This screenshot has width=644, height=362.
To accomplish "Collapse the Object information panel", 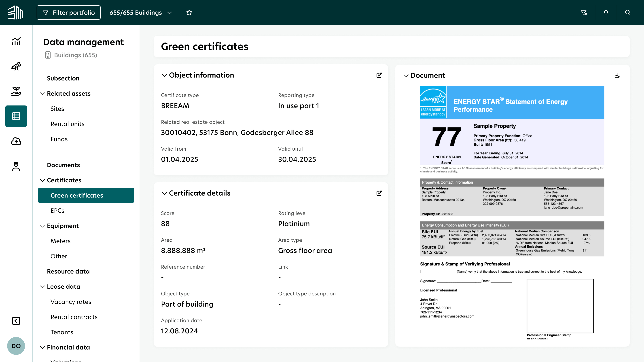I will (x=164, y=75).
